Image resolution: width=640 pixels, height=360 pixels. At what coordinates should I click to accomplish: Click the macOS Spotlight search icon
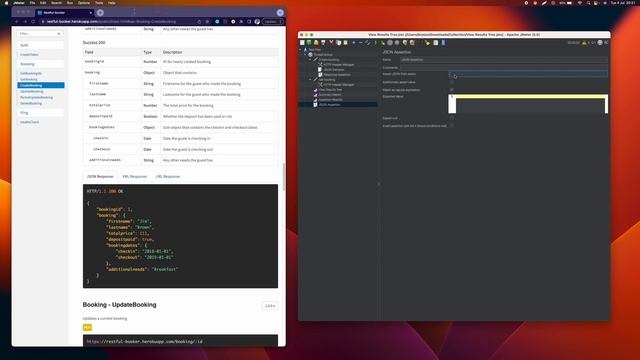588,3
